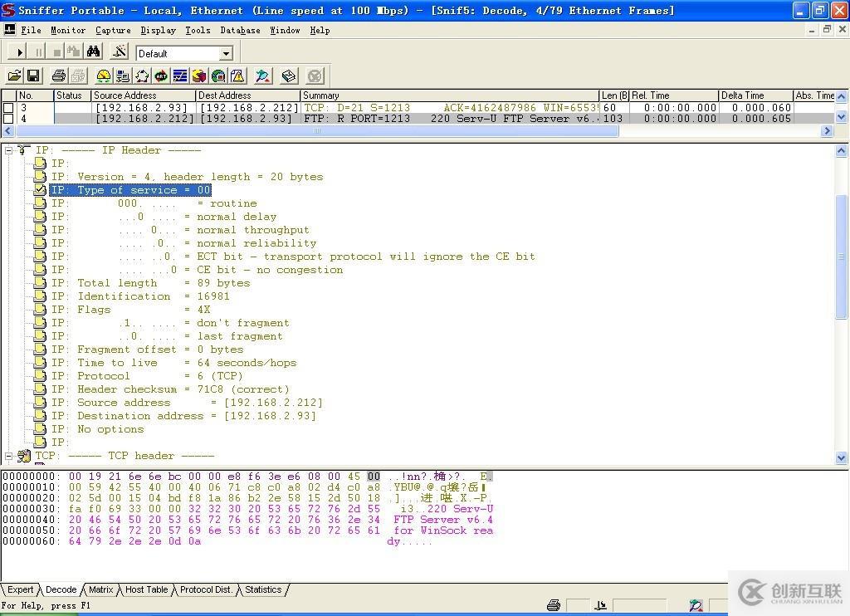Click the binoculars display capture icon
850x616 pixels.
pos(94,52)
